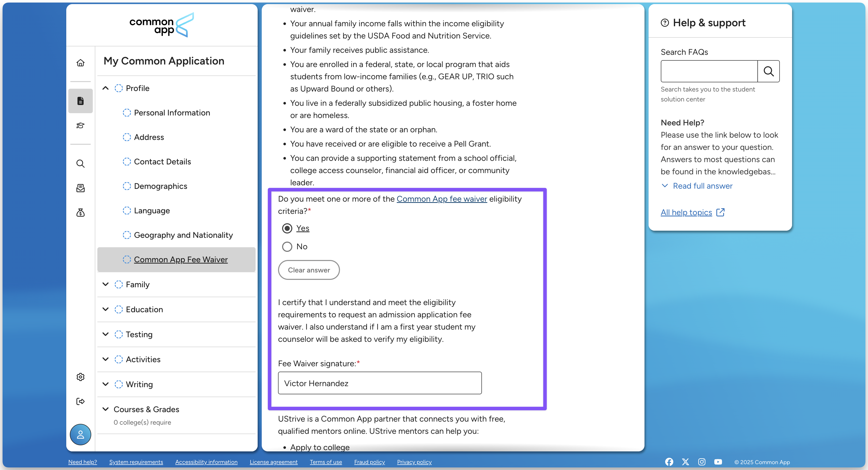The height and width of the screenshot is (470, 868).
Task: Expand the Testing section
Action: click(106, 334)
